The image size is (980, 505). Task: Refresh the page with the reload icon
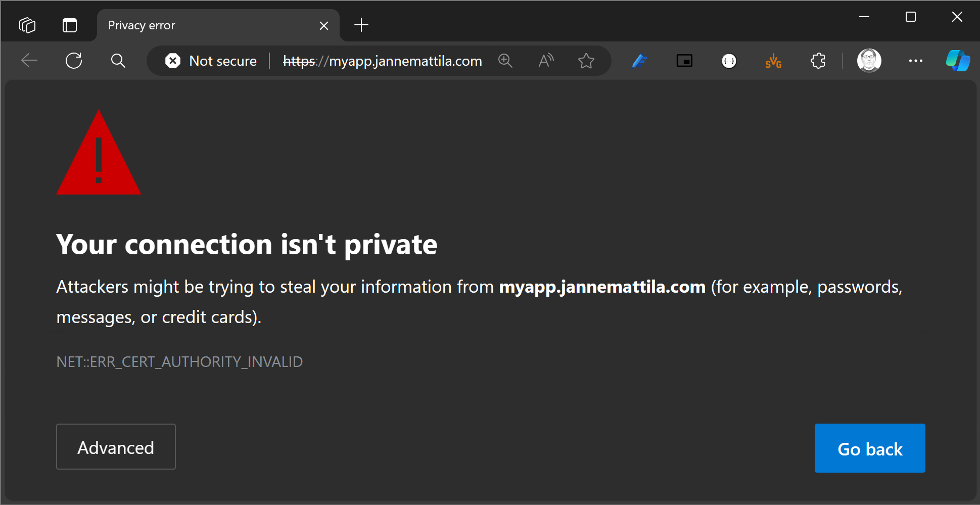click(x=74, y=61)
